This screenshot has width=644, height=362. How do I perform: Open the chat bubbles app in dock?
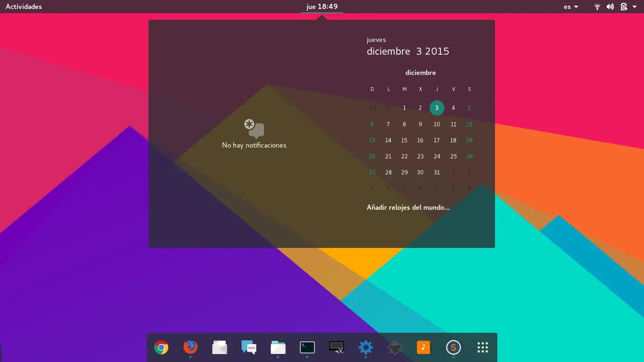[249, 348]
